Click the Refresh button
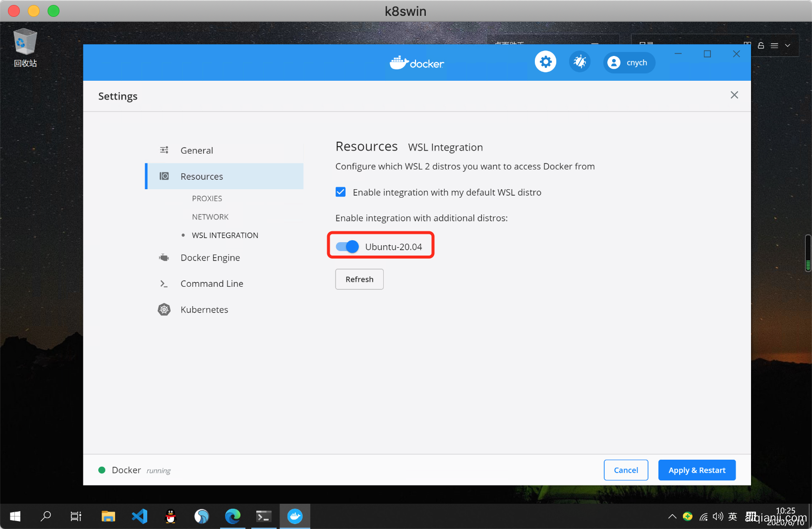 (359, 279)
